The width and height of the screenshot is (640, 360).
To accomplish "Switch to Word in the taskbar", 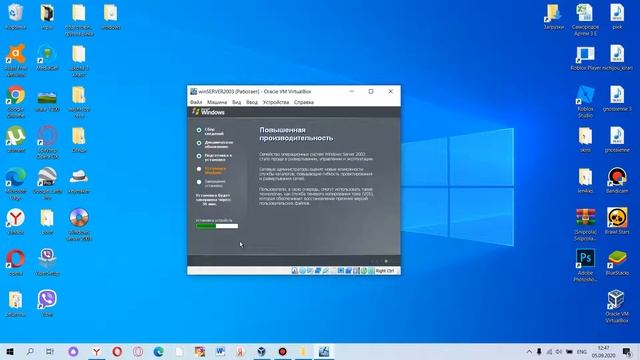I will (220, 351).
